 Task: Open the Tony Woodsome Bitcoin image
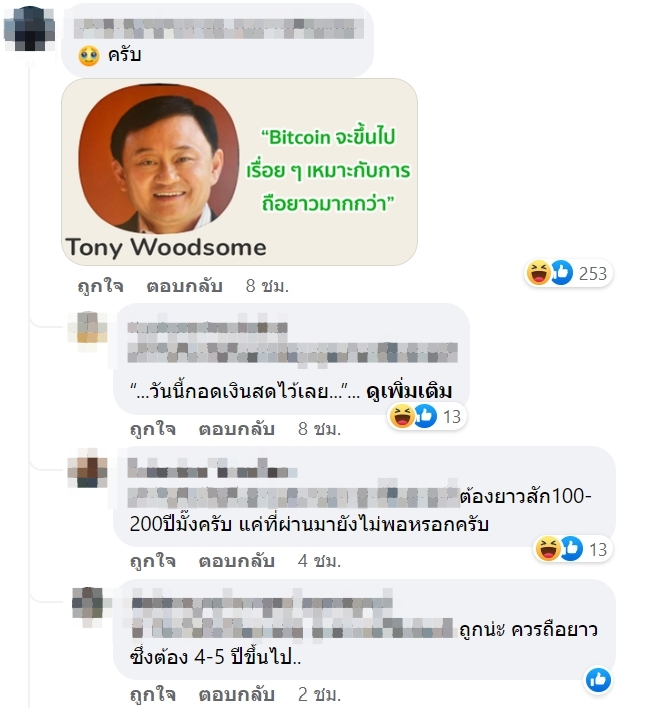(239, 172)
